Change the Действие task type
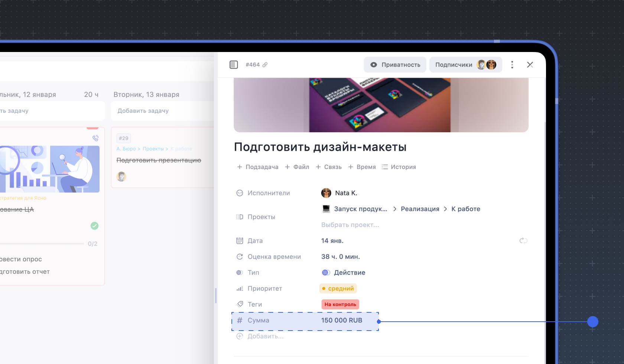 pos(344,273)
